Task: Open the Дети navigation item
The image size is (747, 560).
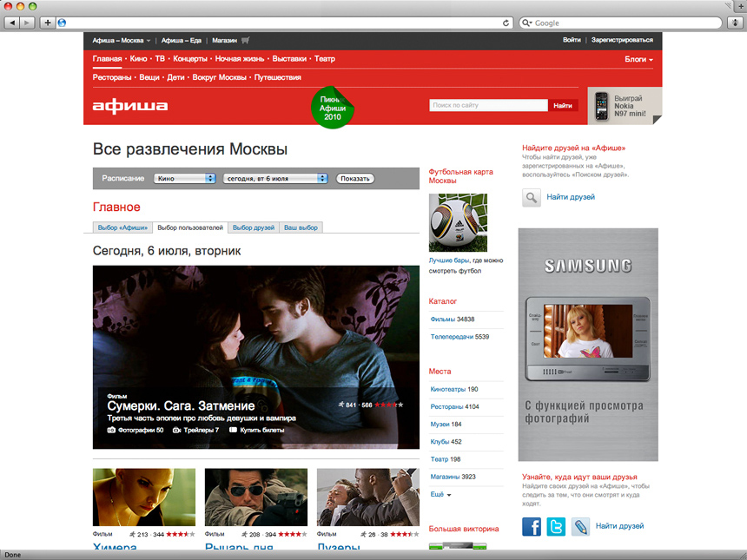Action: pos(175,77)
